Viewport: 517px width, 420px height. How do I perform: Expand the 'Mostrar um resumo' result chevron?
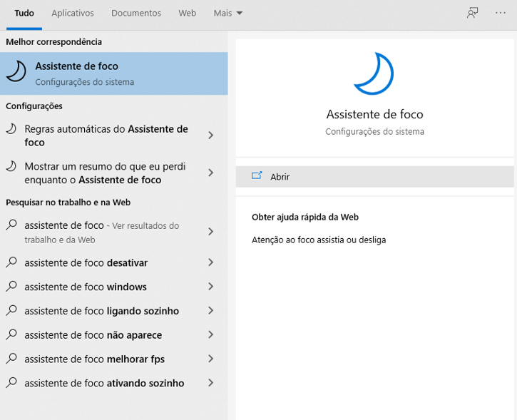[x=210, y=173]
